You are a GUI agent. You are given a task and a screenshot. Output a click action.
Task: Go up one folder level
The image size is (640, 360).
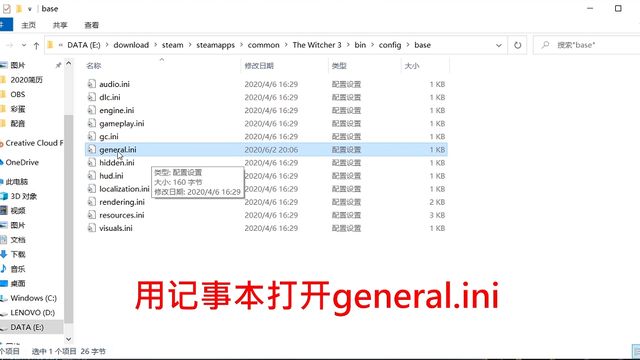[x=36, y=45]
